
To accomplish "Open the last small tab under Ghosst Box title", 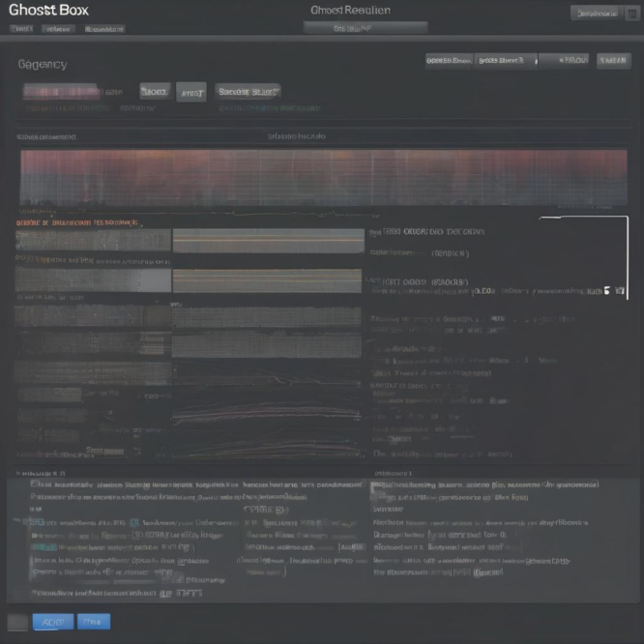I will [104, 29].
